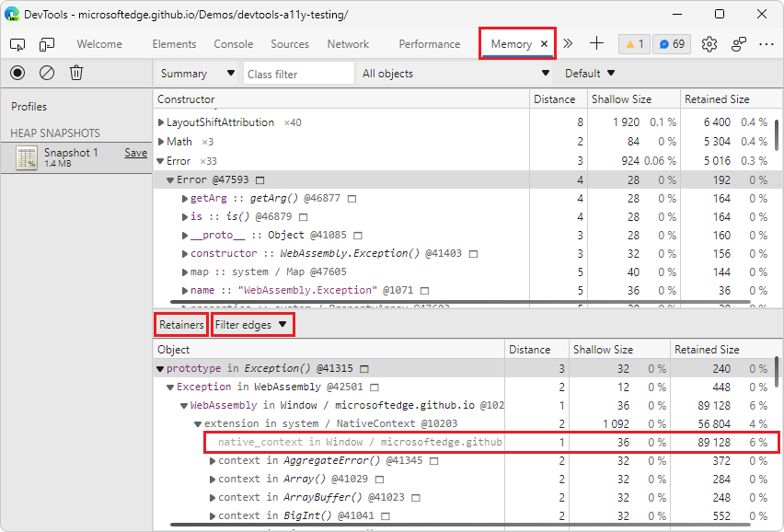Click the upper table vertical scrollbar

coord(777,135)
